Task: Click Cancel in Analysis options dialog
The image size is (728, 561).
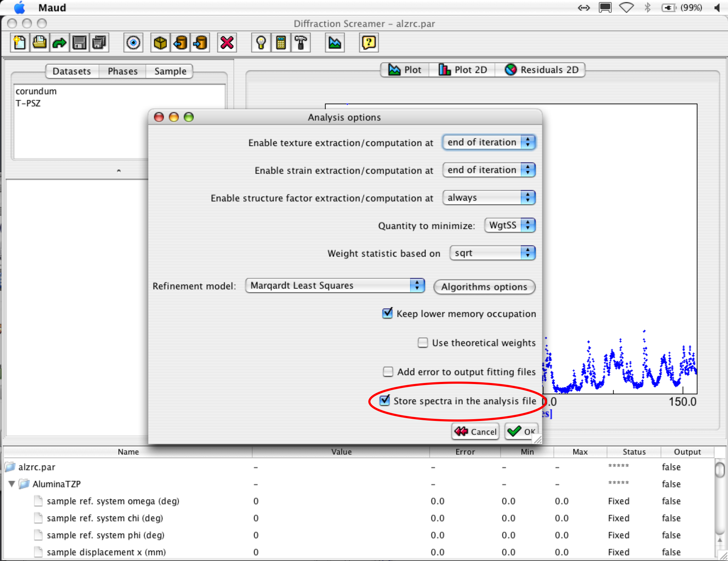Action: pos(475,432)
